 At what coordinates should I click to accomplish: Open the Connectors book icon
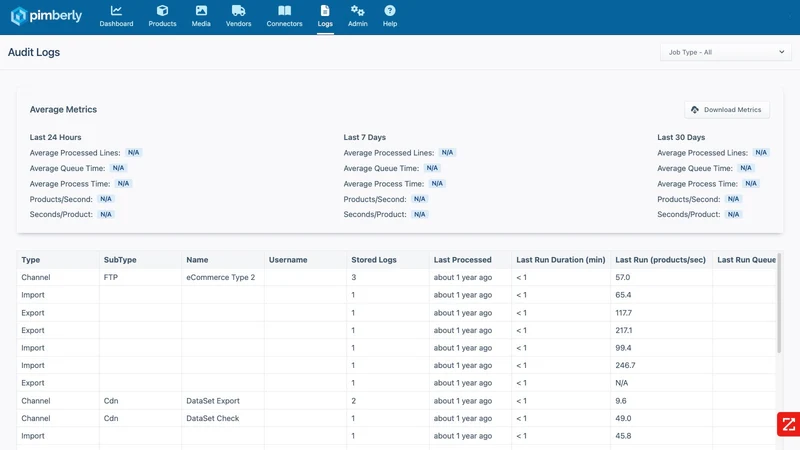[x=284, y=11]
